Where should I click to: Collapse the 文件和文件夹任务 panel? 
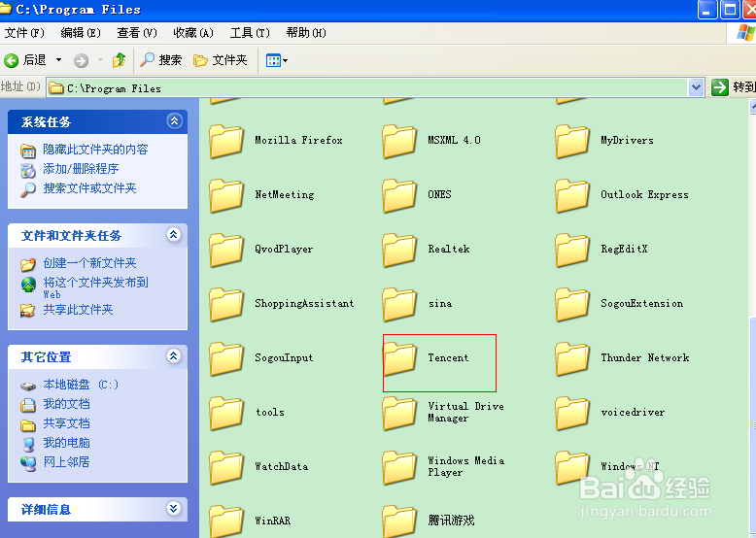click(174, 235)
